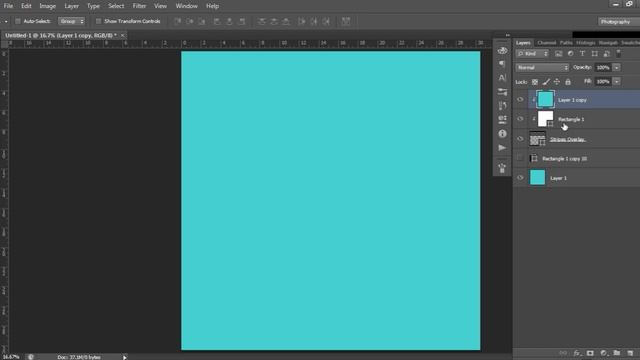Open the Info panel icon
640x360 pixels.
502,133
